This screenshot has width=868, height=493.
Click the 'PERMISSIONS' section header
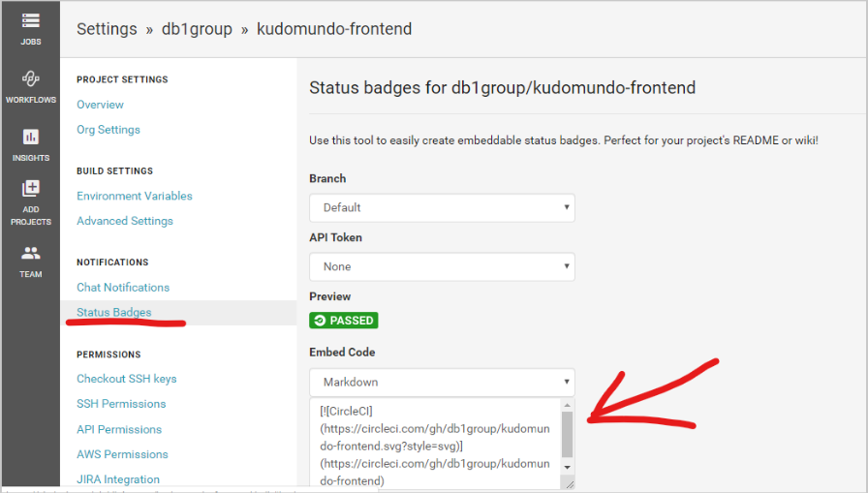[x=108, y=354]
